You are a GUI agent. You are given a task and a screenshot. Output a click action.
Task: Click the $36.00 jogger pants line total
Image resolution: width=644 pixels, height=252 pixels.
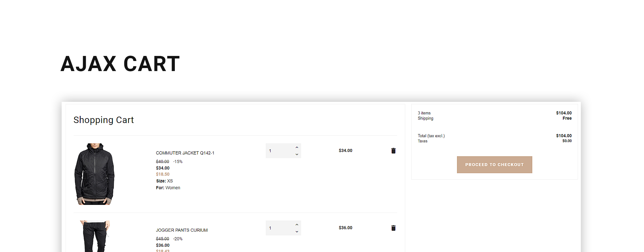tap(345, 228)
